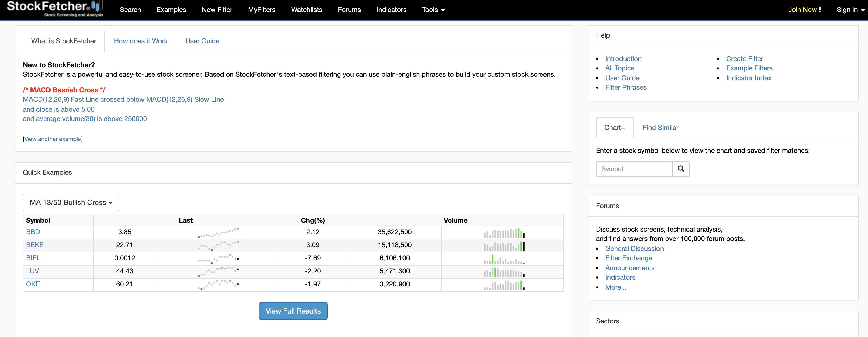This screenshot has width=868, height=337.
Task: Open the MA 13/50 Bullish Cross dropdown
Action: pos(71,202)
